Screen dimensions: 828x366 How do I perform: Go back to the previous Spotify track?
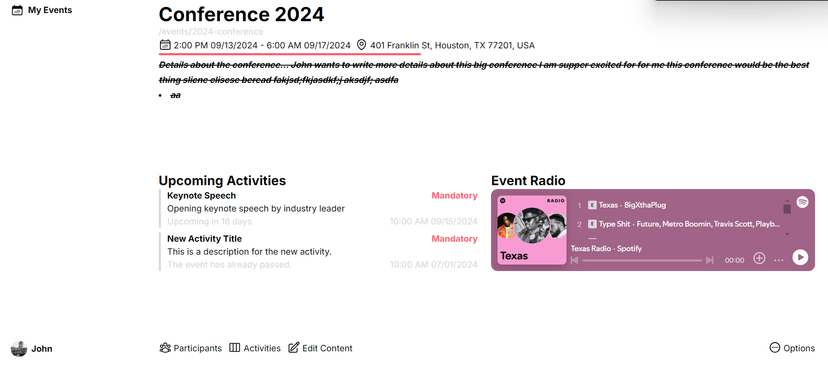tap(575, 260)
